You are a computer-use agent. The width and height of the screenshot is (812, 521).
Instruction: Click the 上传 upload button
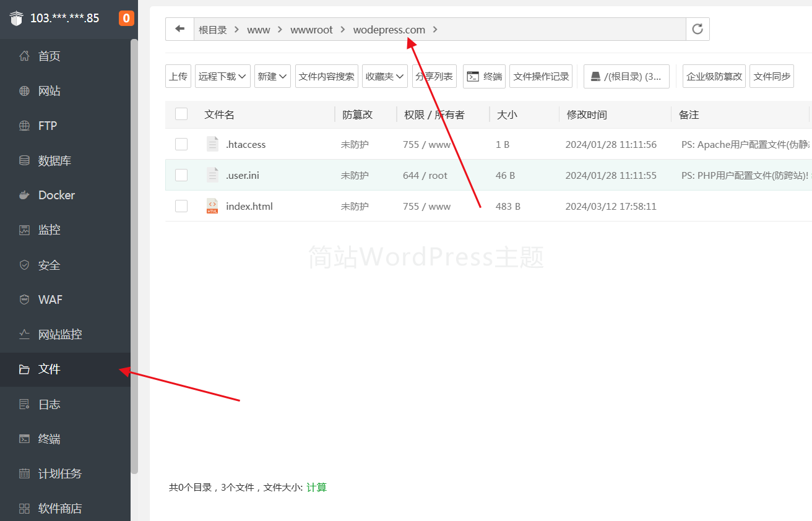[x=178, y=76]
